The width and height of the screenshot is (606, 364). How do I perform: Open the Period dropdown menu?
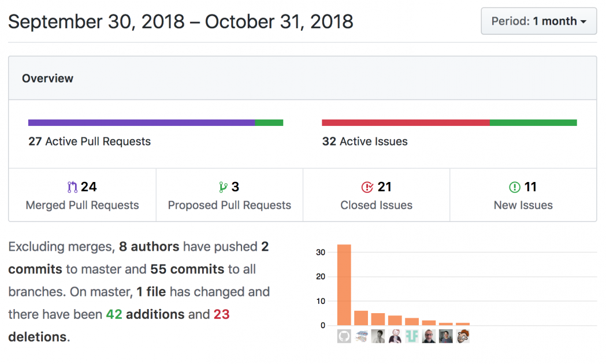point(538,21)
